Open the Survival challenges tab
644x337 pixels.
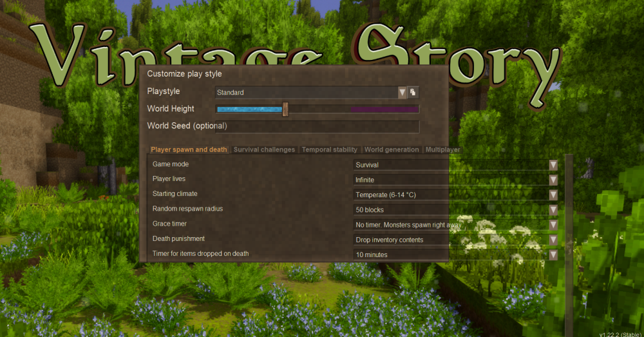(x=264, y=149)
